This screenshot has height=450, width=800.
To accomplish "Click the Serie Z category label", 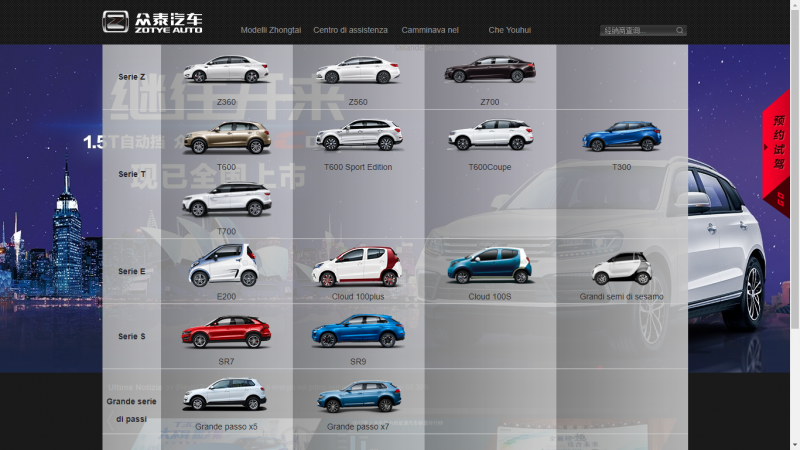I will pos(132,77).
